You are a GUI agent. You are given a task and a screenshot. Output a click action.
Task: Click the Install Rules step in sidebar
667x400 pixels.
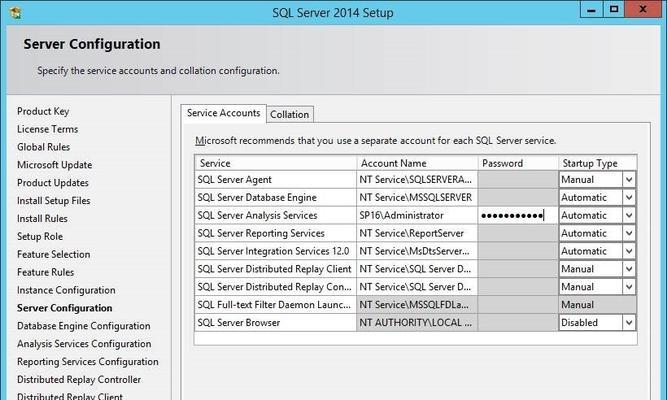pyautogui.click(x=42, y=218)
